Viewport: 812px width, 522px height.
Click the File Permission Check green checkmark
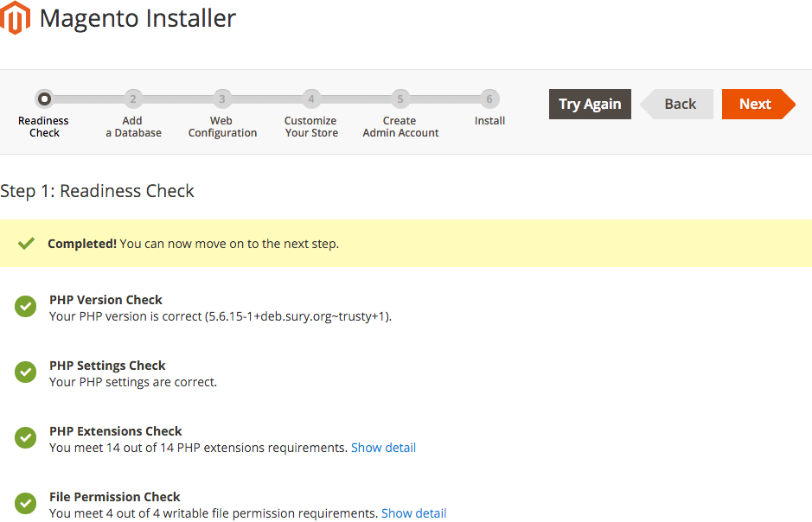pyautogui.click(x=25, y=503)
